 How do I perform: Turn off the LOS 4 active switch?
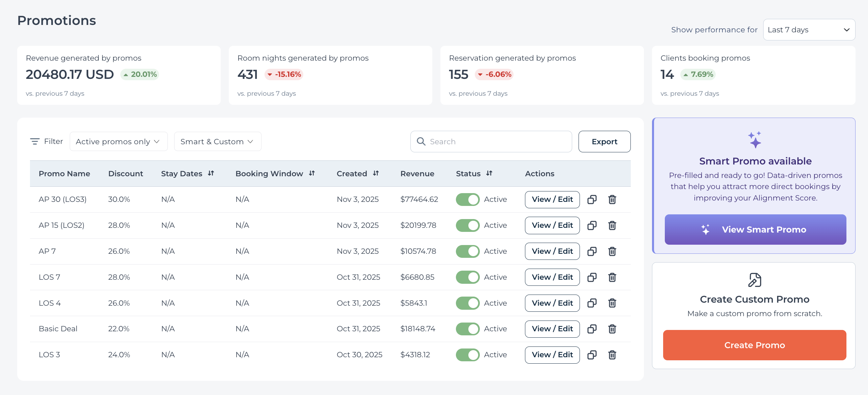[467, 303]
